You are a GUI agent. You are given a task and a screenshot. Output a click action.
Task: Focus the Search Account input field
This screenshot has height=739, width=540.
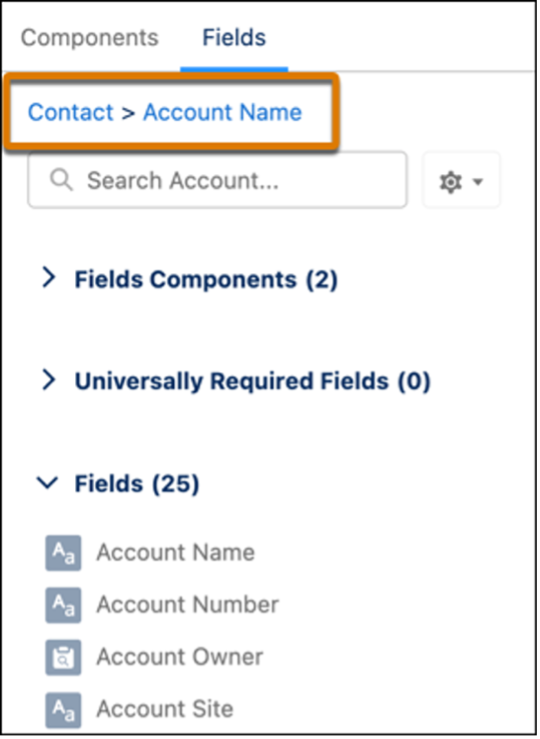217,180
